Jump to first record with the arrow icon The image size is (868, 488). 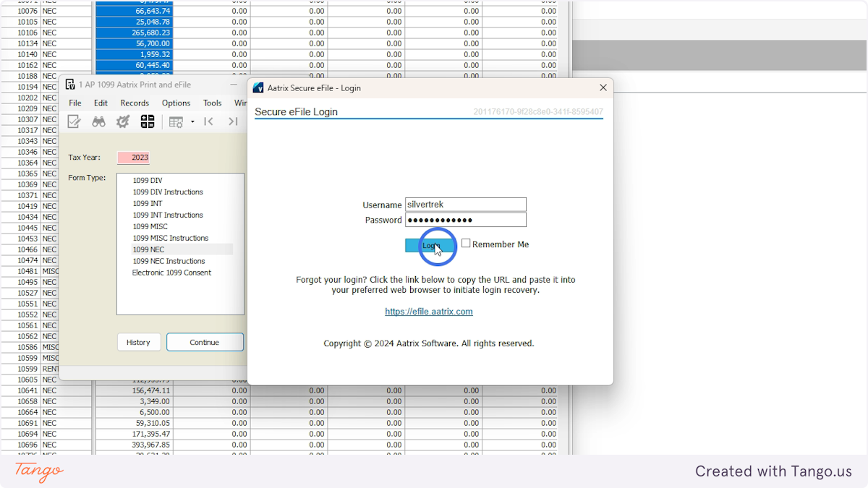[x=208, y=121]
